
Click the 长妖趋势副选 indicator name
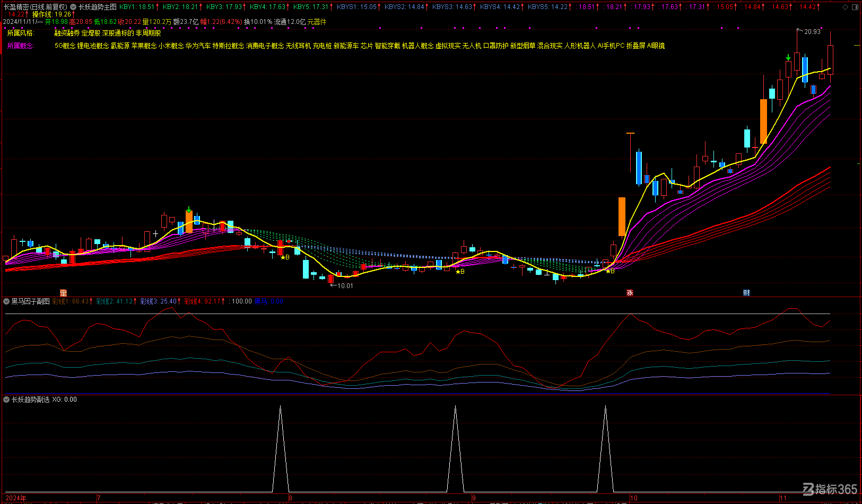30,399
